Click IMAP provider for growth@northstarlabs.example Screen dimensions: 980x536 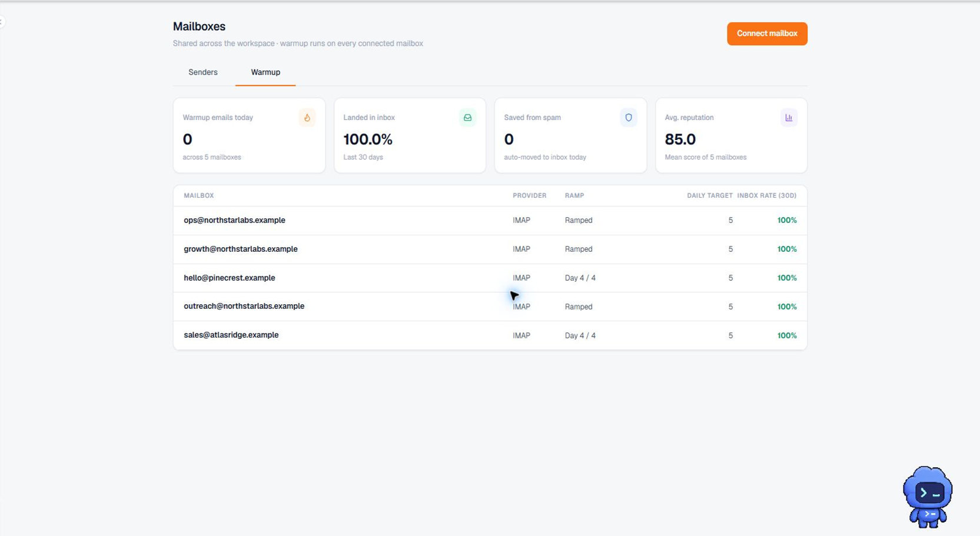[521, 249]
